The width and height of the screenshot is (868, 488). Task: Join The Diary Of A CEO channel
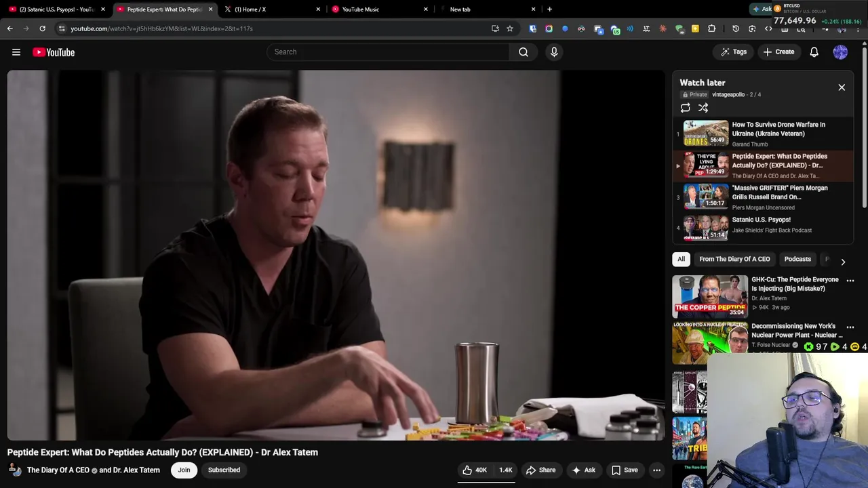[184, 470]
